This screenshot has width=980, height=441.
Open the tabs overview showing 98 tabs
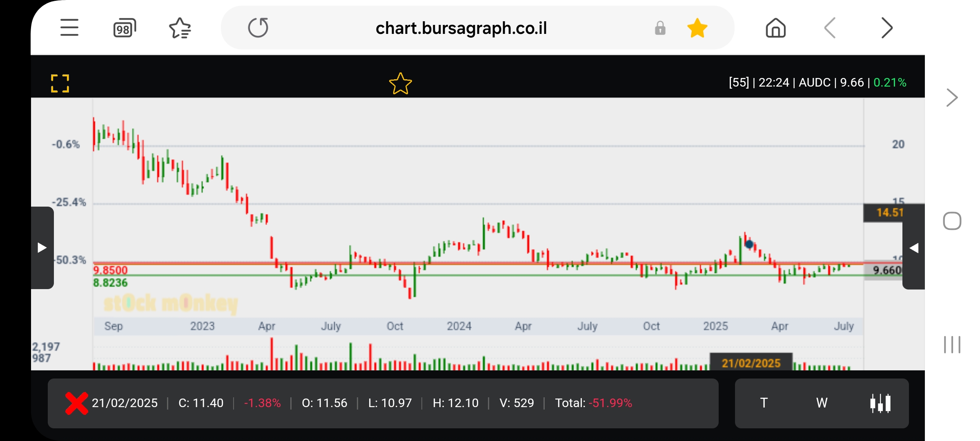[x=124, y=28]
